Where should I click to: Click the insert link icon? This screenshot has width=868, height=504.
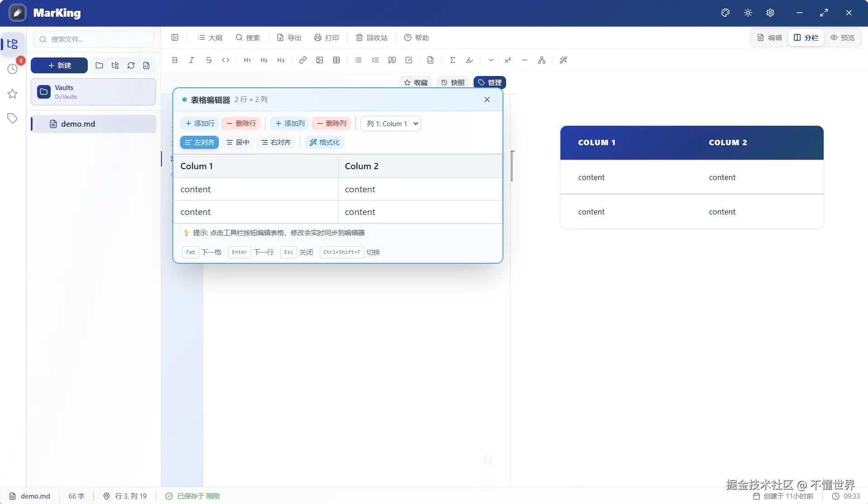click(x=303, y=60)
